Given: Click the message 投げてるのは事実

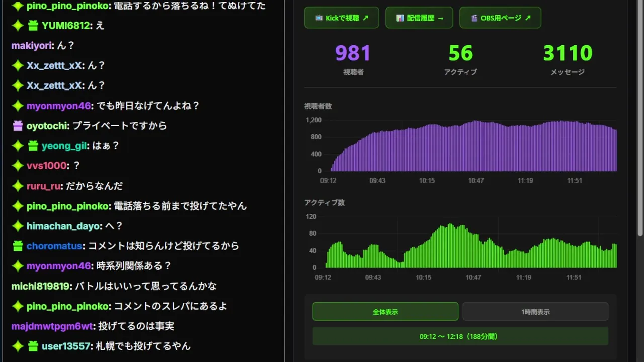Looking at the screenshot, I should point(136,326).
